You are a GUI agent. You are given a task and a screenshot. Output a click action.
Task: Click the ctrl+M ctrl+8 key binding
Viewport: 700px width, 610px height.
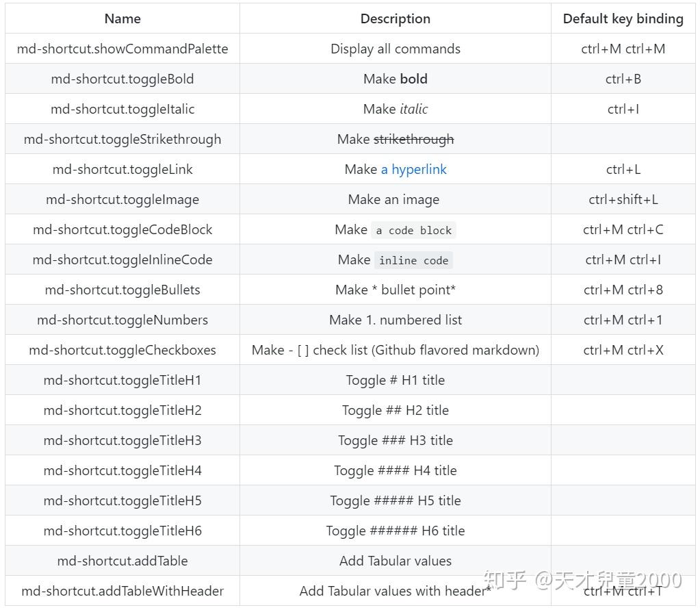pos(623,290)
